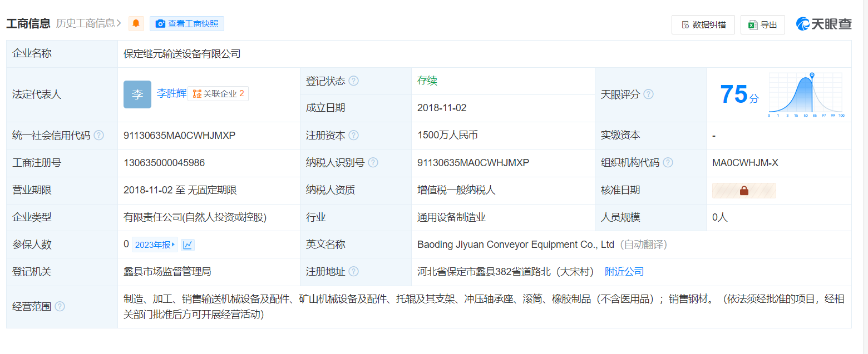Image resolution: width=868 pixels, height=354 pixels.
Task: Open 查看工商快照 snapshot button
Action: point(187,23)
